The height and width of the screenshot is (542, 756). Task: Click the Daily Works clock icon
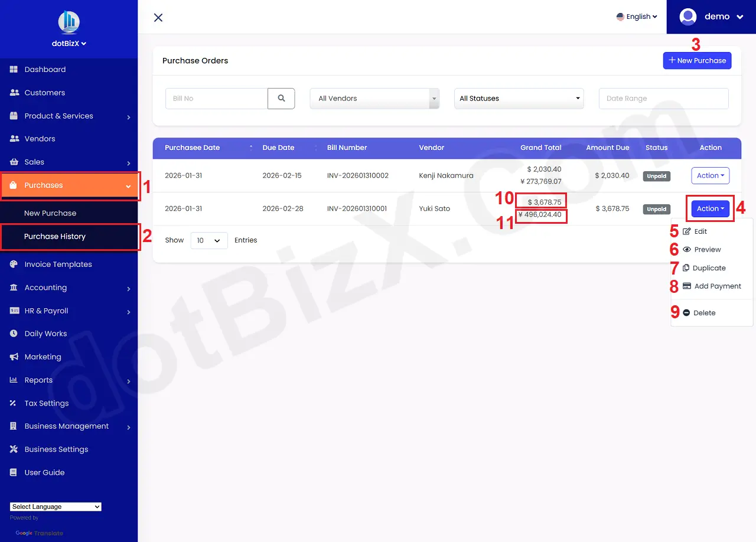(x=14, y=334)
